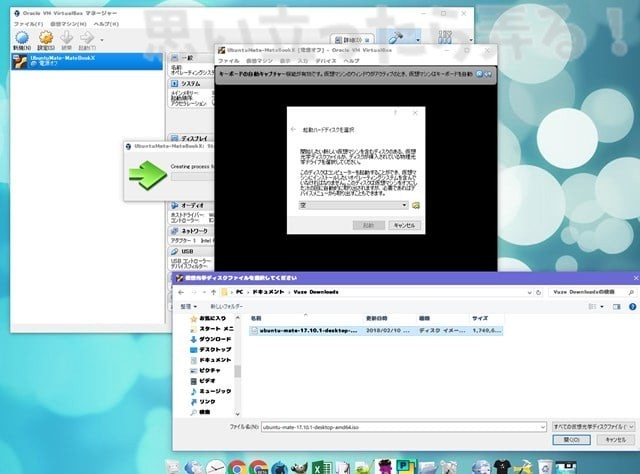This screenshot has height=474, width=640.
Task: Click the Vaze Downloads search field
Action: coord(587,292)
